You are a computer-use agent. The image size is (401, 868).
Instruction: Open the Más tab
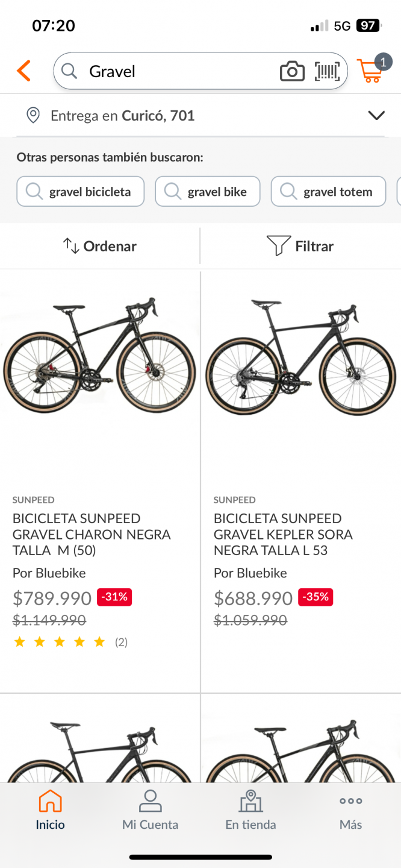pos(350,811)
